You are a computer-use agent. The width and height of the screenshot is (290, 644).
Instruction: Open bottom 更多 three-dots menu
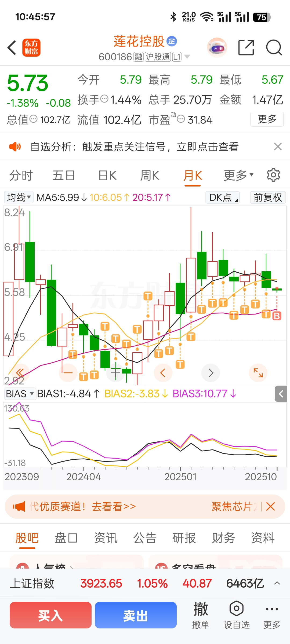pos(272,615)
